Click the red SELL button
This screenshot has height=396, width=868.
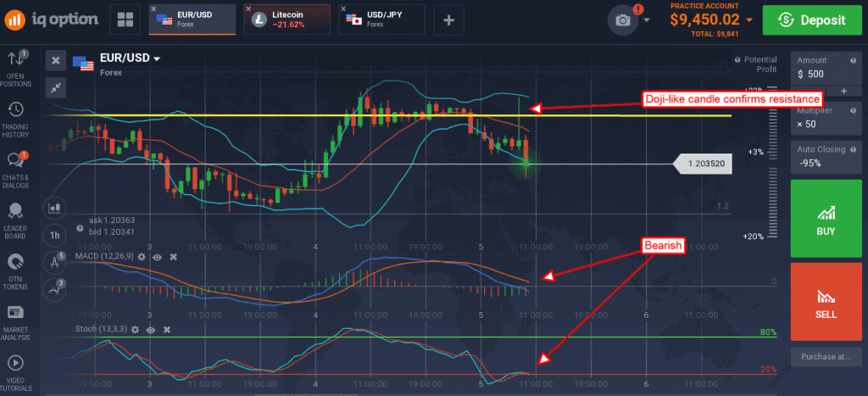coord(826,301)
